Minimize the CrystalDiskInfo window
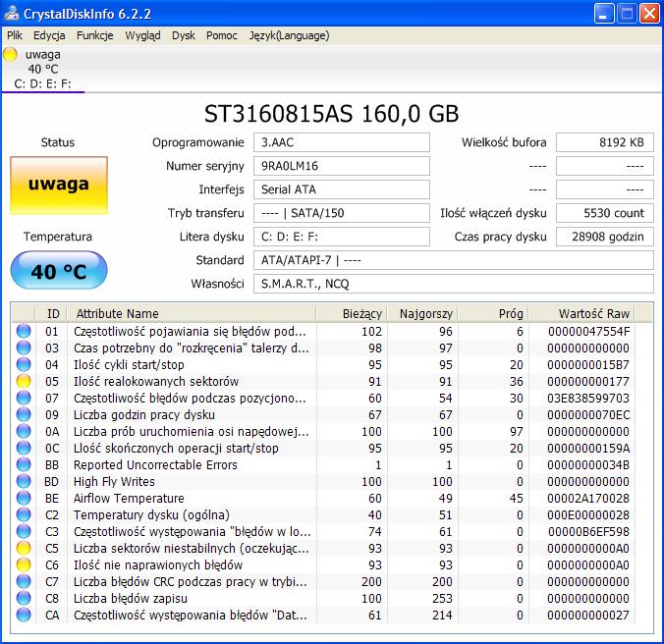The image size is (664, 644). tap(604, 14)
